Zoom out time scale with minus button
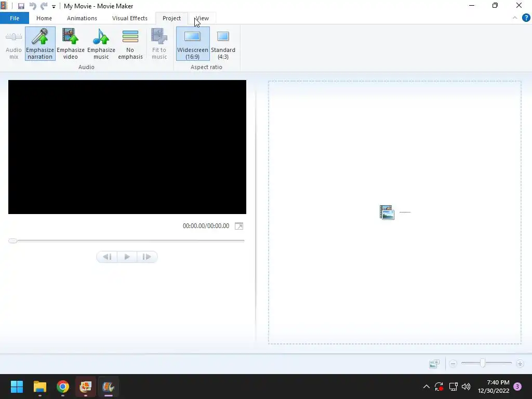The width and height of the screenshot is (532, 399). click(453, 364)
